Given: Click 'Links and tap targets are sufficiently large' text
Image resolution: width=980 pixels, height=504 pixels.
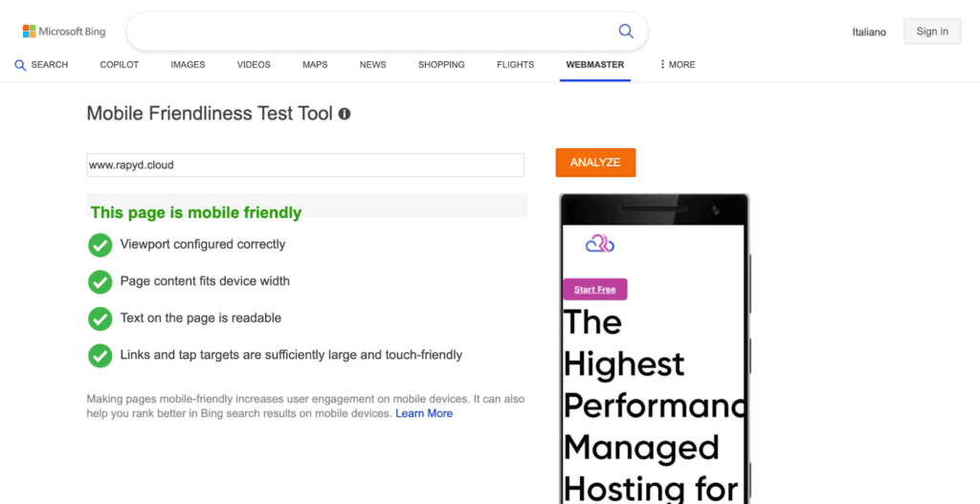Looking at the screenshot, I should click(x=291, y=355).
